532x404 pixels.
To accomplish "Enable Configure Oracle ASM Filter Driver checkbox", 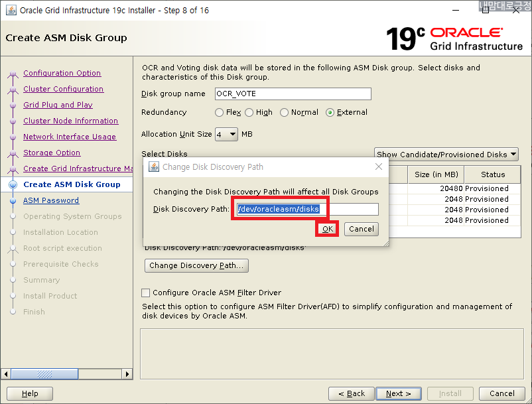I will [145, 293].
